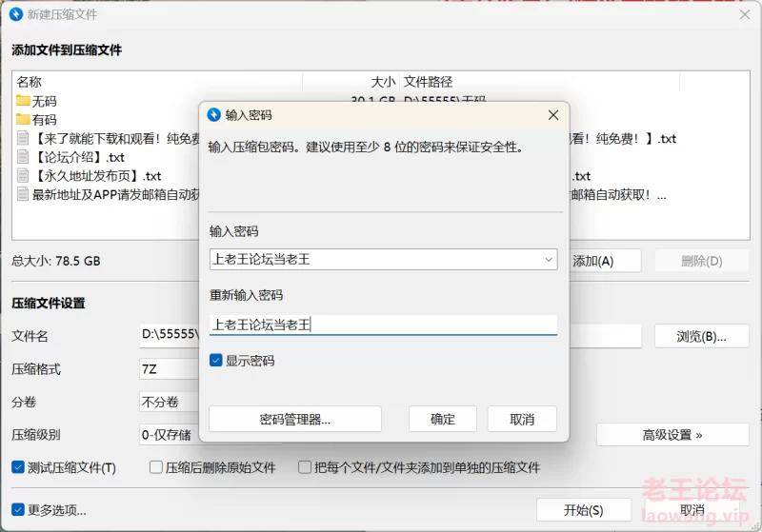Click the 【论坛介绍】.txt file icon

(23, 157)
